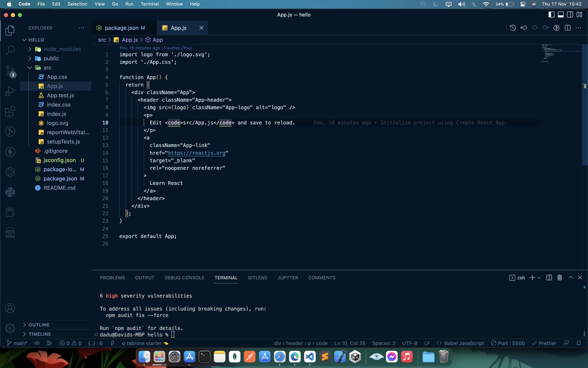Screen dimensions: 588x368
Task: Open previous revision changes icon
Action: pos(524,28)
